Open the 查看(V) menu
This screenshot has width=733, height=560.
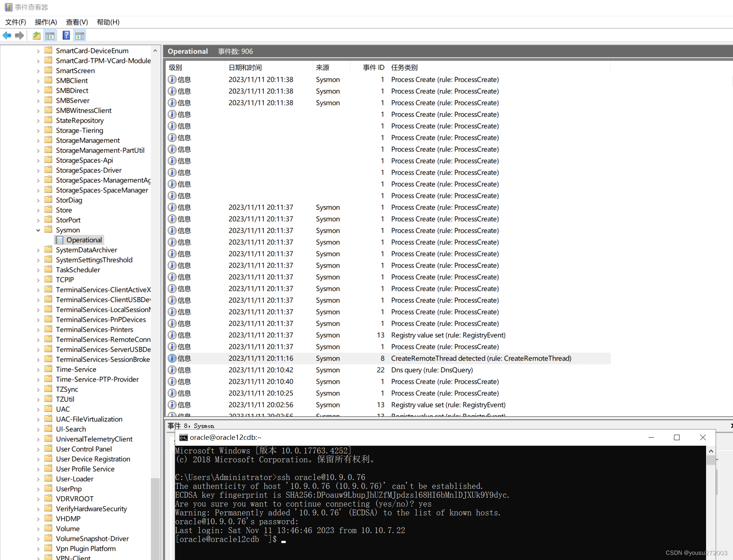pyautogui.click(x=77, y=22)
